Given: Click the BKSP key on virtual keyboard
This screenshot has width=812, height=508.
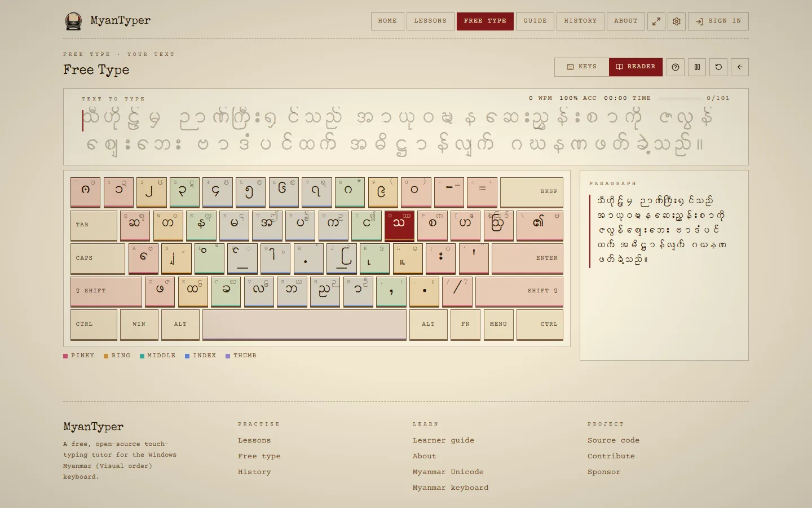Looking at the screenshot, I should [532, 192].
